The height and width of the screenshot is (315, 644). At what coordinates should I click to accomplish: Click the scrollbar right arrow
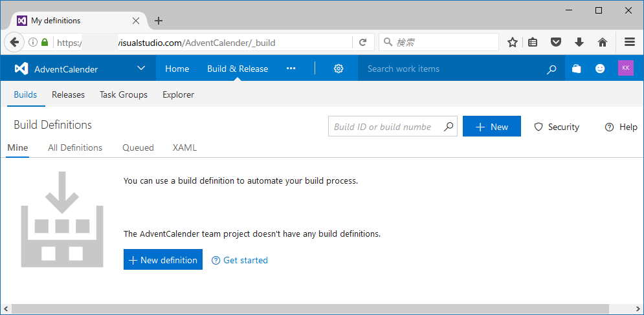[638, 309]
